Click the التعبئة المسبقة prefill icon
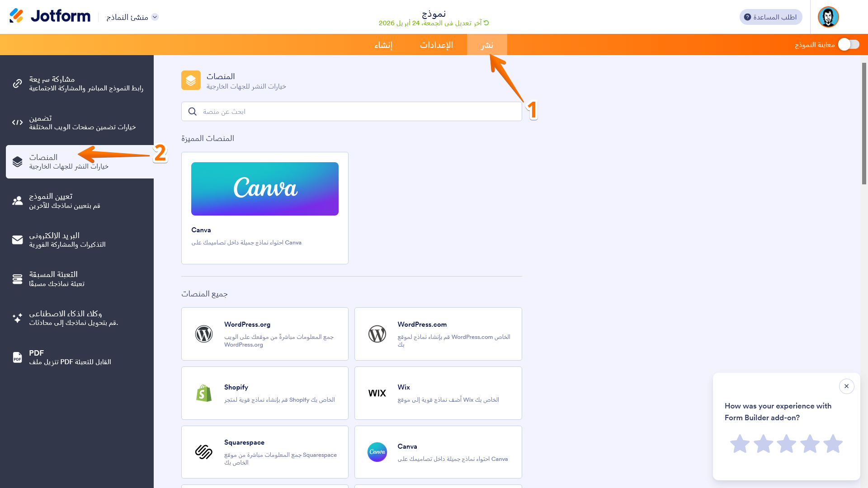868x488 pixels. tap(17, 279)
